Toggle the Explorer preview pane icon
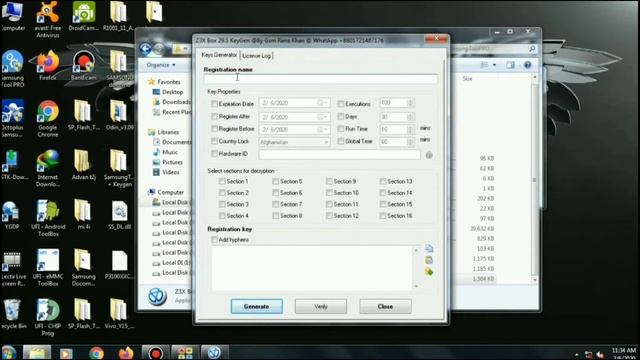Screen dimensions: 640x360 [x=510, y=65]
